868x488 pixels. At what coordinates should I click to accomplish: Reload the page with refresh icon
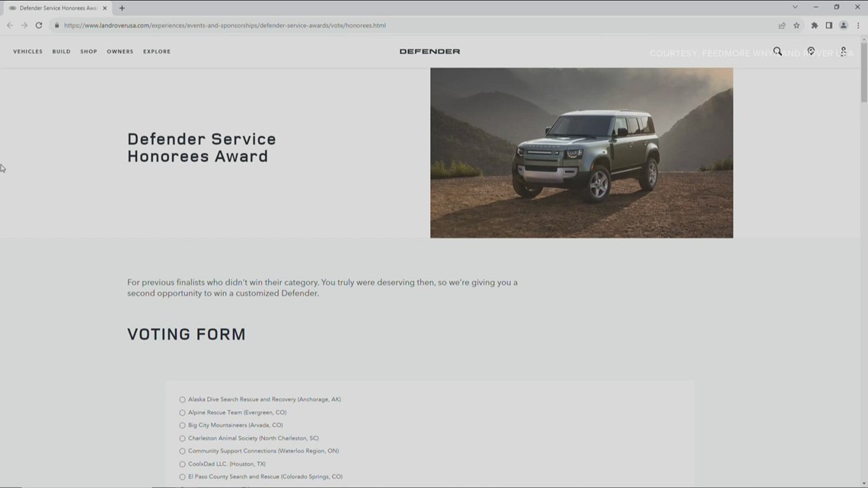39,25
